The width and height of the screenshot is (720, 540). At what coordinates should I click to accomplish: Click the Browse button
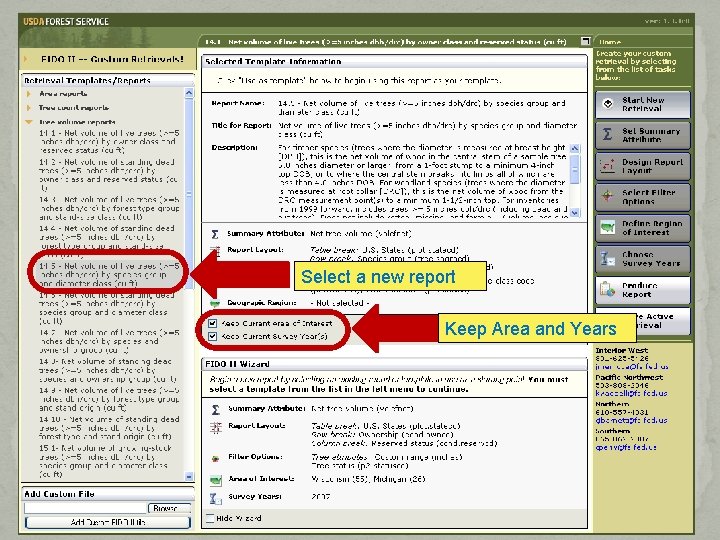[x=169, y=508]
